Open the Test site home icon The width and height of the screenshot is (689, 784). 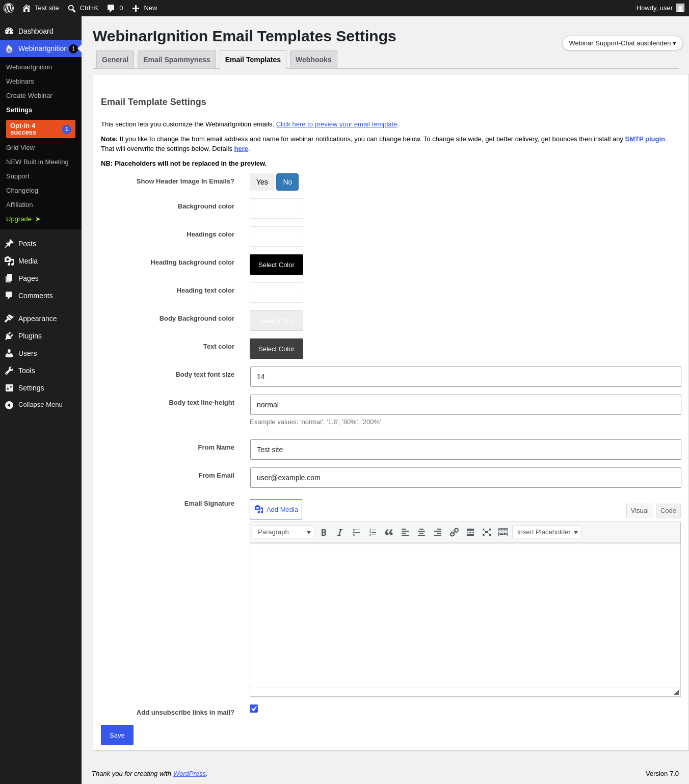pyautogui.click(x=26, y=8)
